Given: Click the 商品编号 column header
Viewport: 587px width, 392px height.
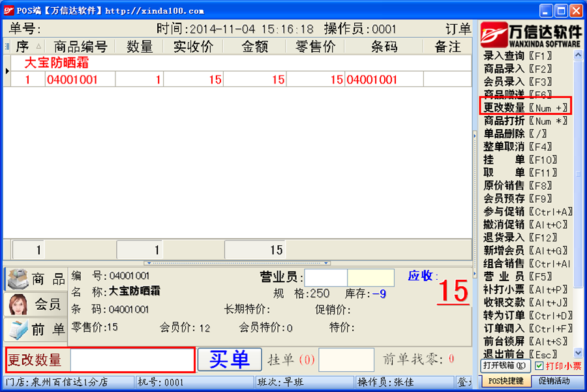Looking at the screenshot, I should coord(80,47).
